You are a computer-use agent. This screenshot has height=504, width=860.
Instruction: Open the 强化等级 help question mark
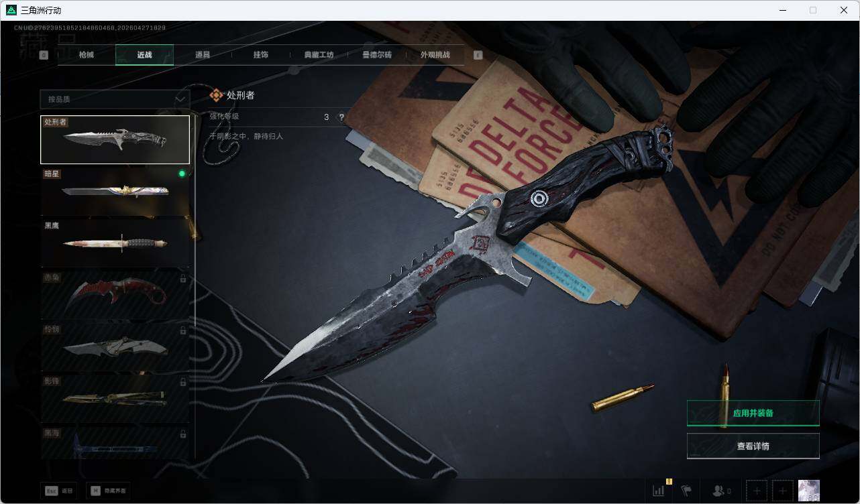[x=341, y=117]
